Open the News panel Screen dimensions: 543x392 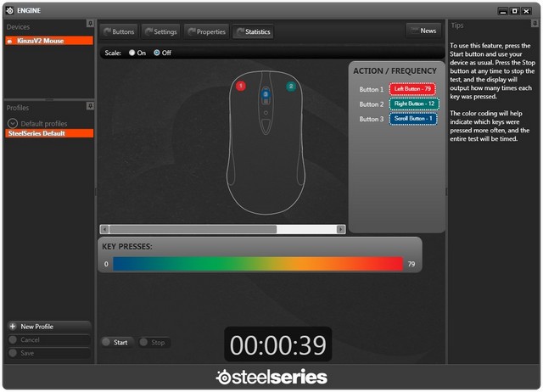click(x=423, y=31)
